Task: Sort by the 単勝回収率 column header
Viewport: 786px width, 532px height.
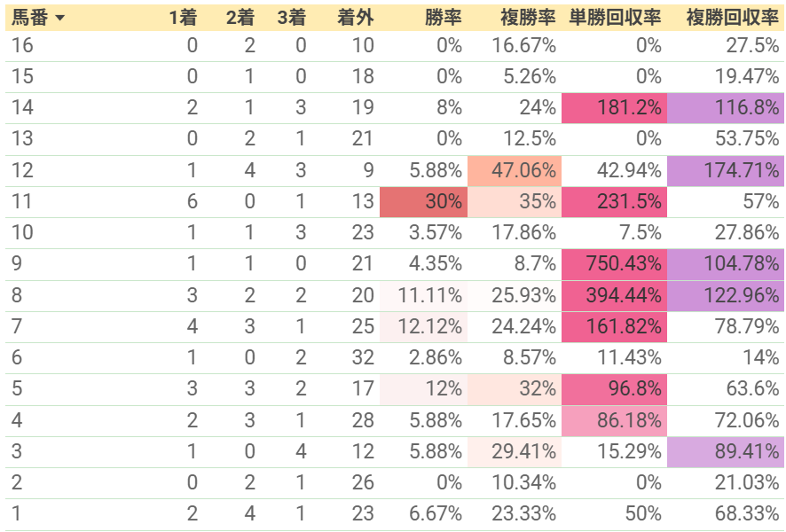Action: pyautogui.click(x=615, y=18)
